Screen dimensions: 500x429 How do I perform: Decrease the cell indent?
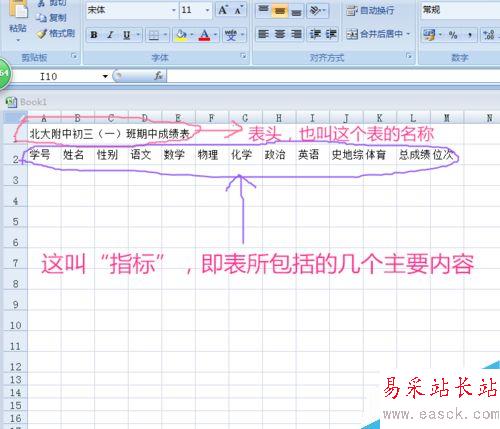315,34
